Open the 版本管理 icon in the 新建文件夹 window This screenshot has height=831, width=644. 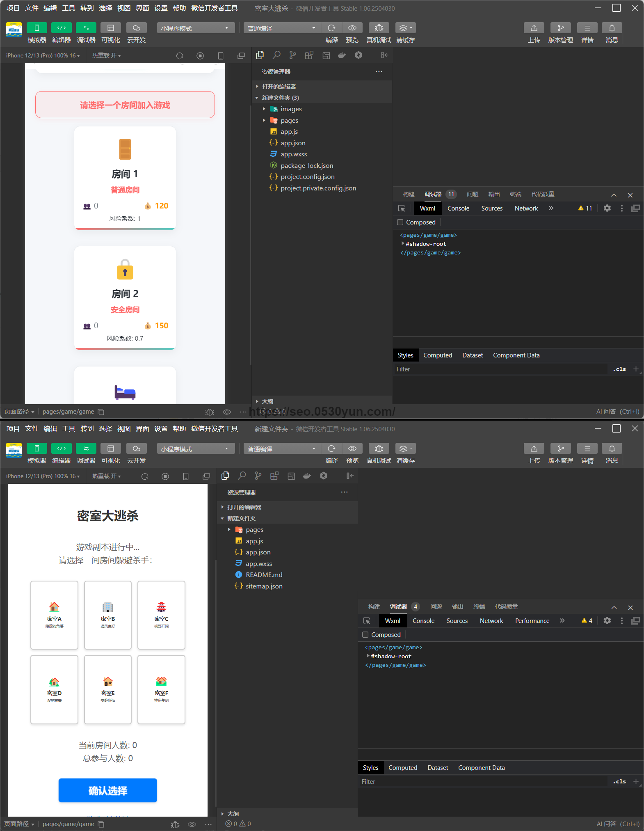point(560,449)
